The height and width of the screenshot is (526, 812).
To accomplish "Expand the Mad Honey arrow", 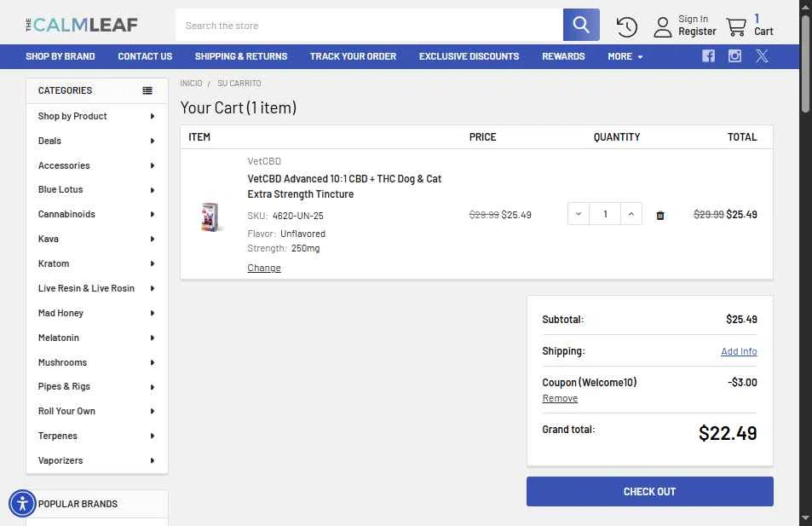I will pyautogui.click(x=153, y=314).
